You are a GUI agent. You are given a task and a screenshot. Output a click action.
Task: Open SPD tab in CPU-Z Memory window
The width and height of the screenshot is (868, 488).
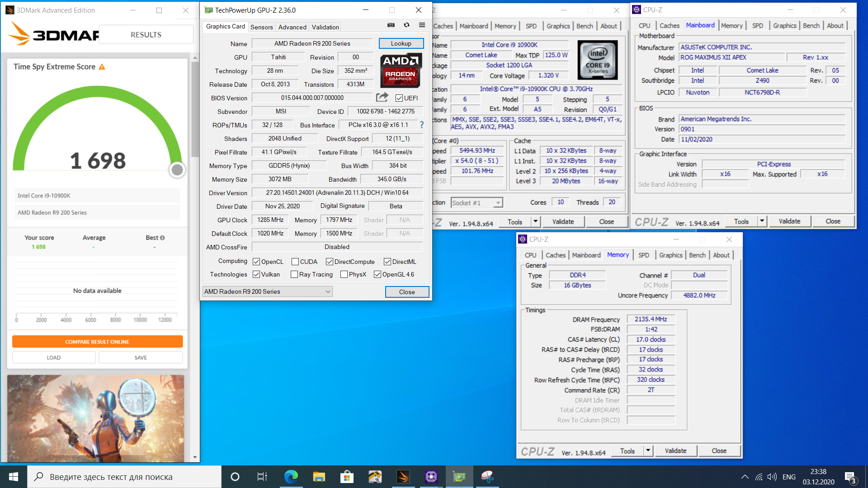click(x=644, y=255)
